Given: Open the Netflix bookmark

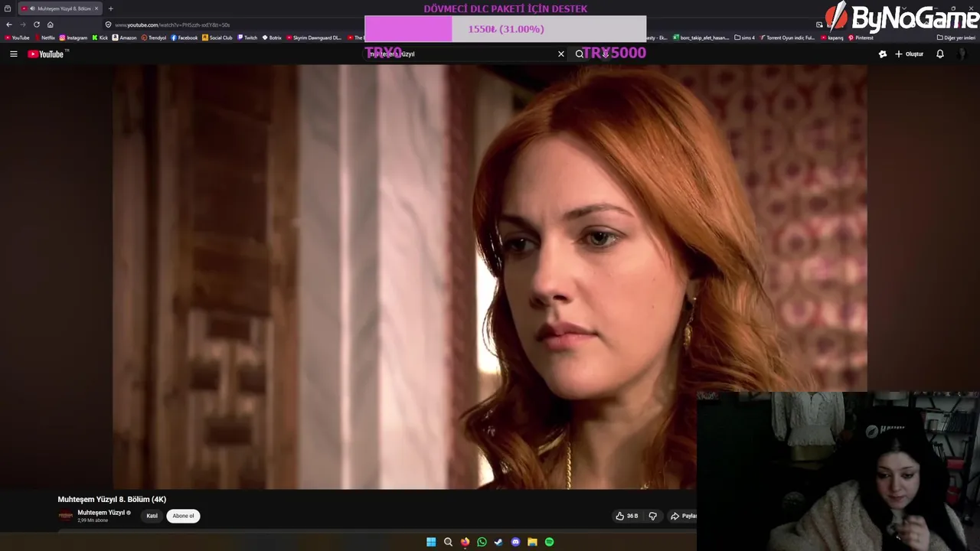Looking at the screenshot, I should tap(45, 37).
